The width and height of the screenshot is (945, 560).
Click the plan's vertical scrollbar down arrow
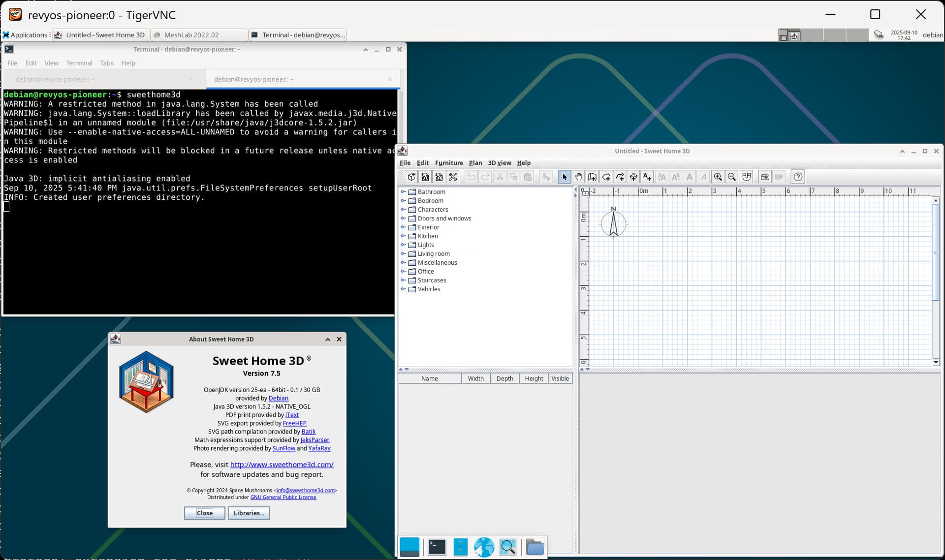936,362
